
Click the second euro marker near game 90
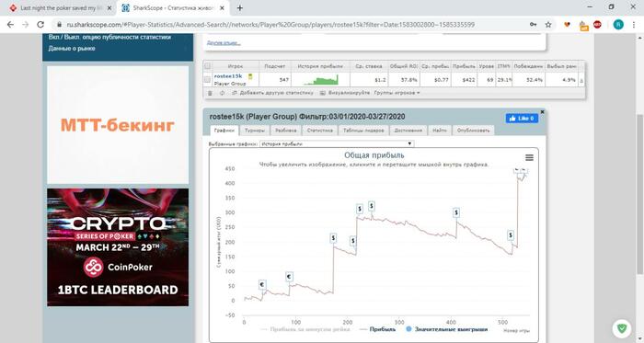pyautogui.click(x=289, y=277)
